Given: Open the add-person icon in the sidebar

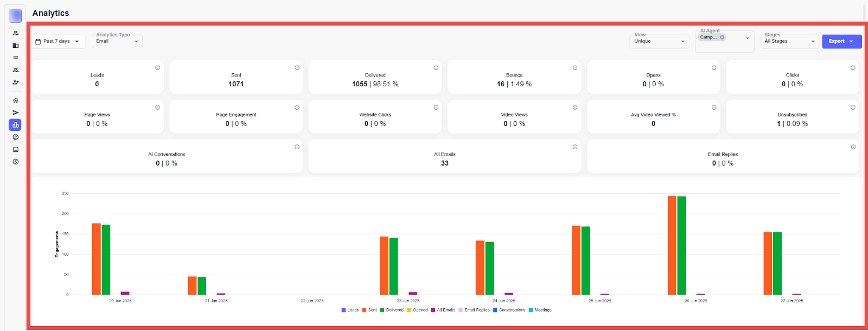Looking at the screenshot, I should 16,82.
